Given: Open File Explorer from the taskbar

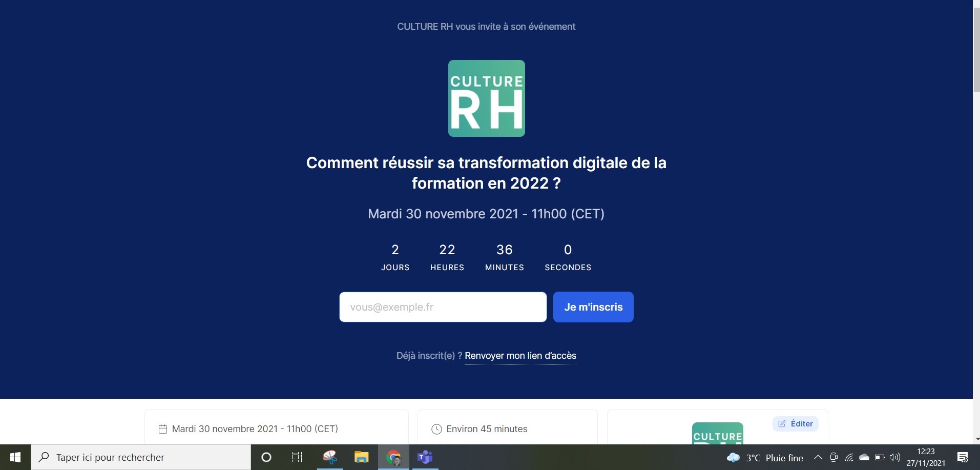Looking at the screenshot, I should point(362,457).
